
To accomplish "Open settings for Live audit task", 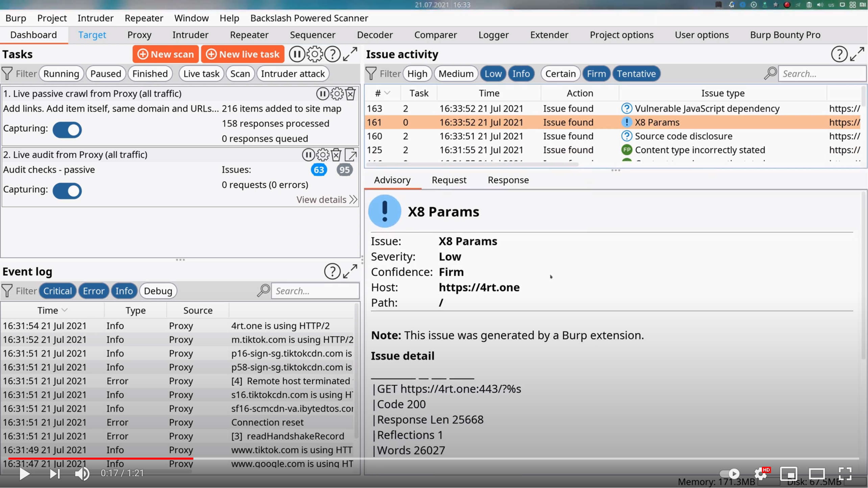I will [323, 155].
